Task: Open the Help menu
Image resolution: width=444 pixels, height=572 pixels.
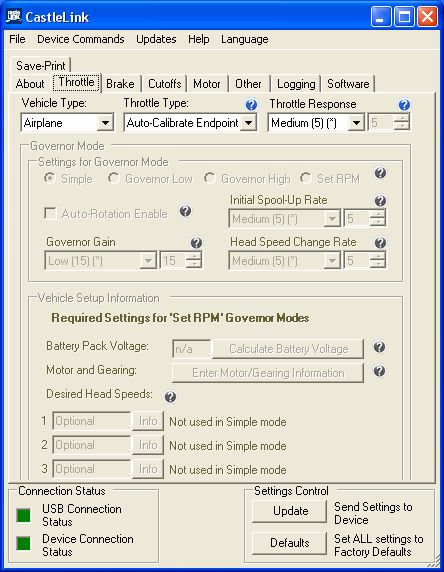Action: [198, 39]
